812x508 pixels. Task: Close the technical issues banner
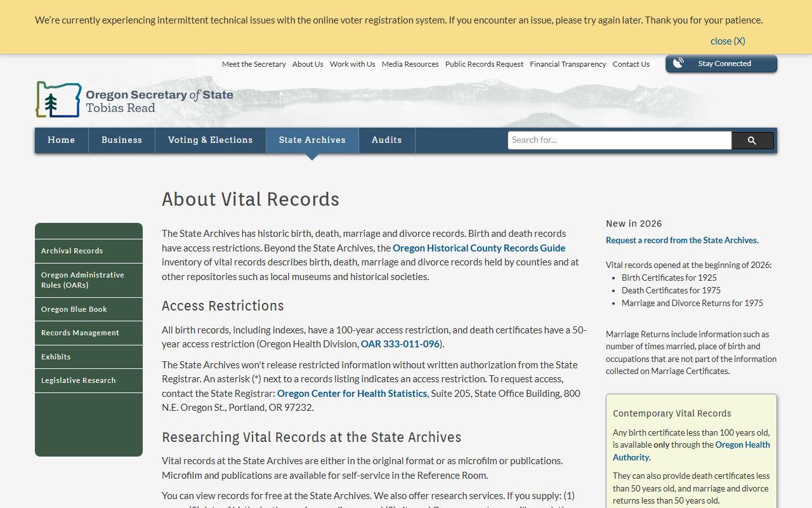[x=728, y=41]
